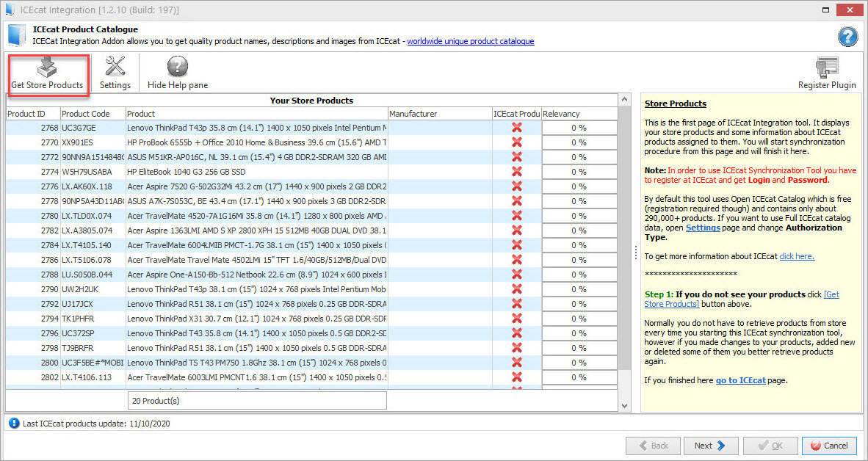The image size is (868, 461).
Task: Select the Acer Aspire 7520 G-502G32Mi row
Action: [x=311, y=186]
